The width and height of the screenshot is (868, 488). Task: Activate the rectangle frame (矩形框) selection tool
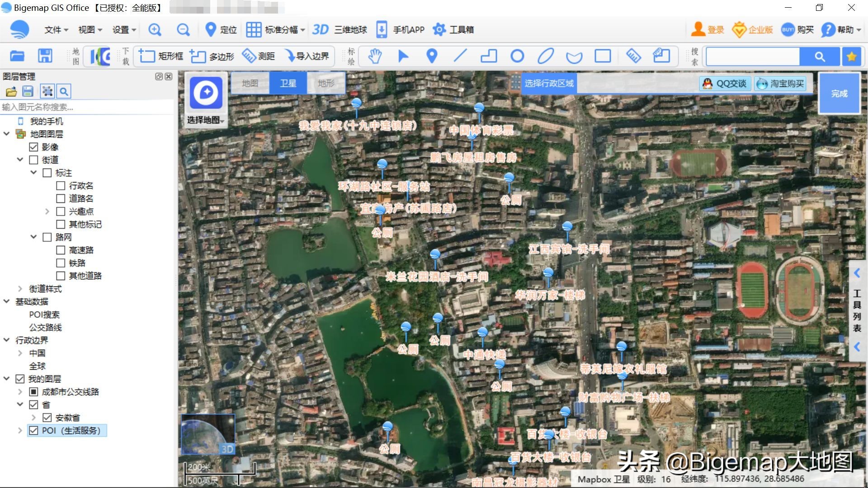tap(161, 56)
